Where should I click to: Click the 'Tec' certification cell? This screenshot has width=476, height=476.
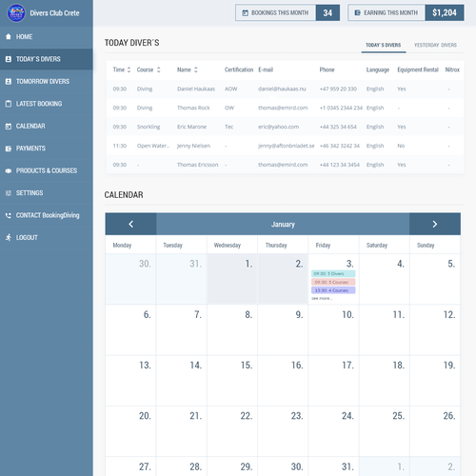click(228, 127)
